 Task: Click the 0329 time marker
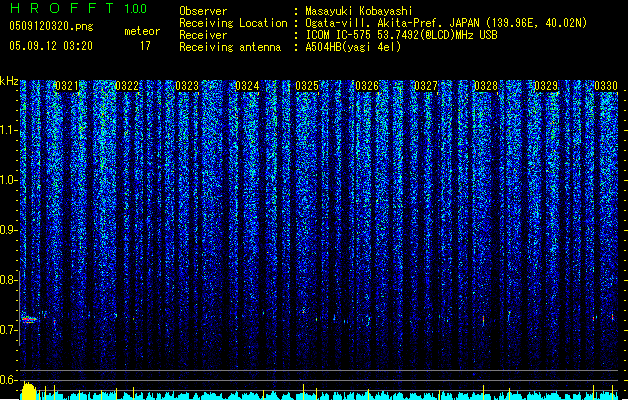point(546,86)
